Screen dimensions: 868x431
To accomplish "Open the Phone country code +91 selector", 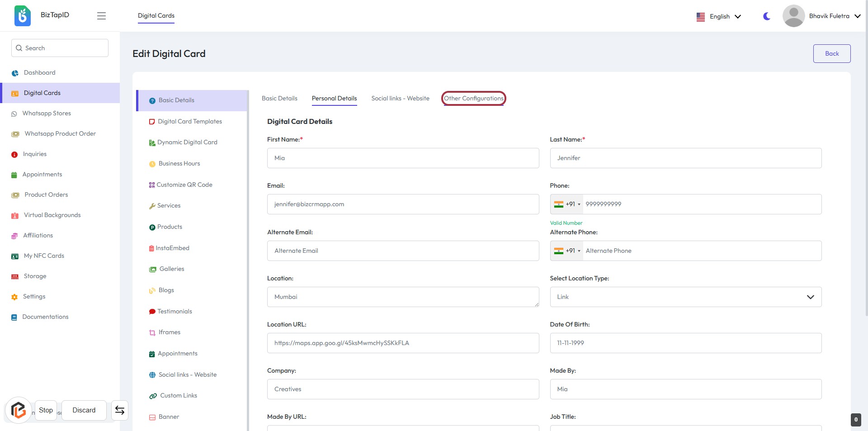I will pos(567,204).
